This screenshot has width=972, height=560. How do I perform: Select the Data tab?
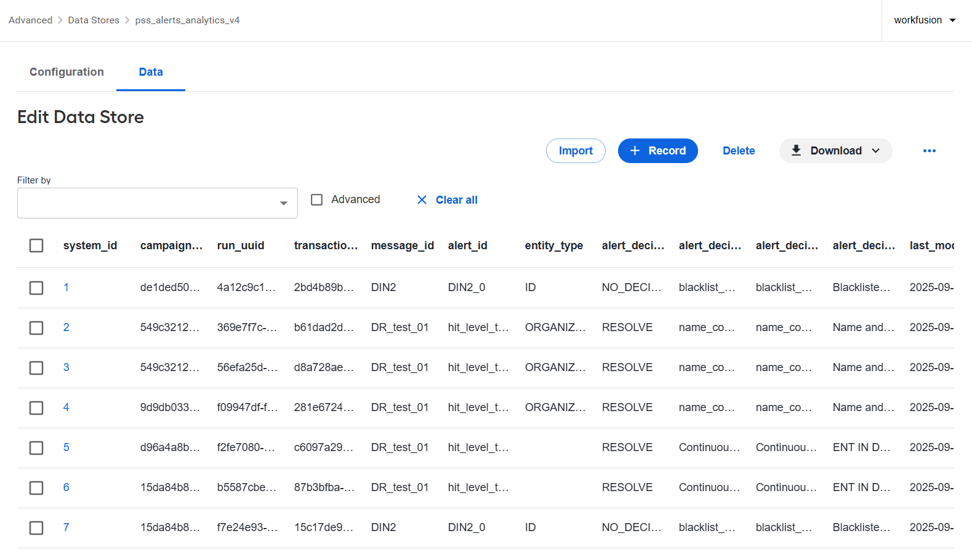pyautogui.click(x=151, y=72)
